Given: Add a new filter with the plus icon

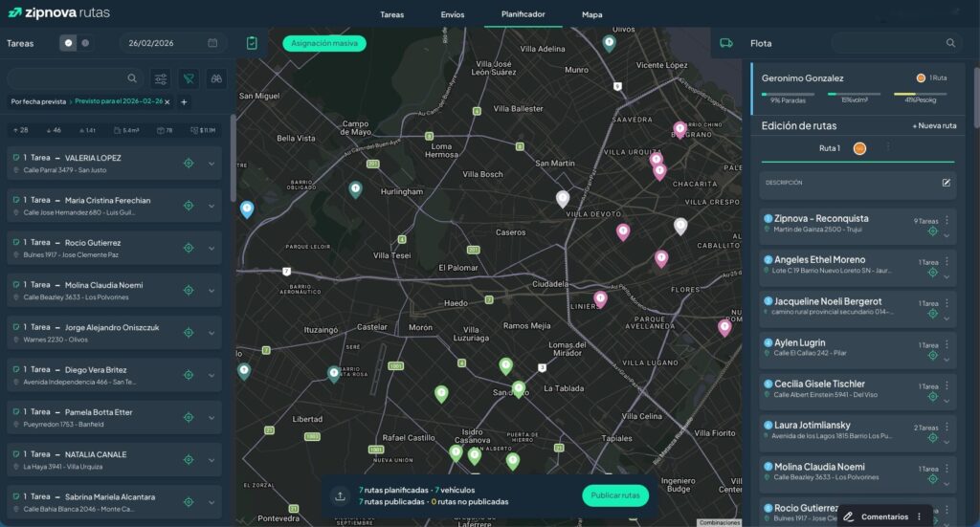Looking at the screenshot, I should [184, 101].
